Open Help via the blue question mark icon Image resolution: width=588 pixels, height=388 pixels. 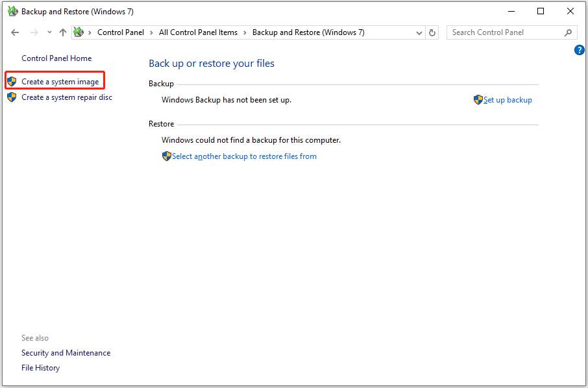click(x=579, y=50)
